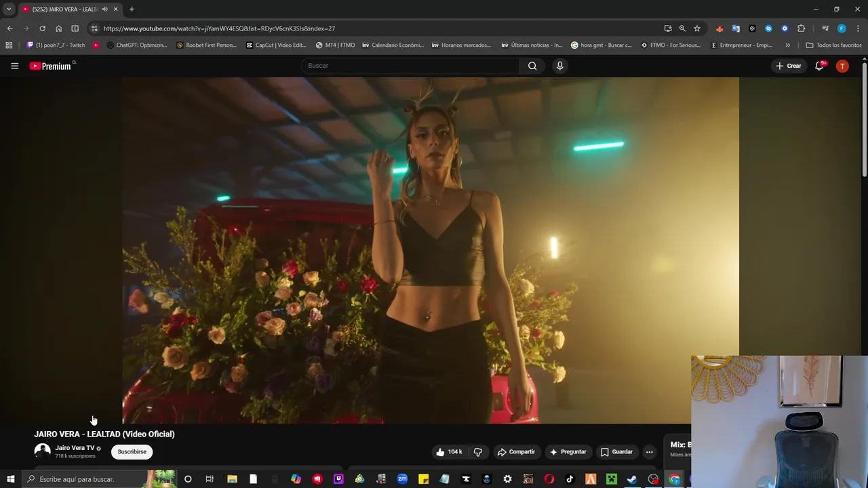Open Horarios mercados bookmark
Image resolution: width=868 pixels, height=488 pixels.
pyautogui.click(x=462, y=45)
